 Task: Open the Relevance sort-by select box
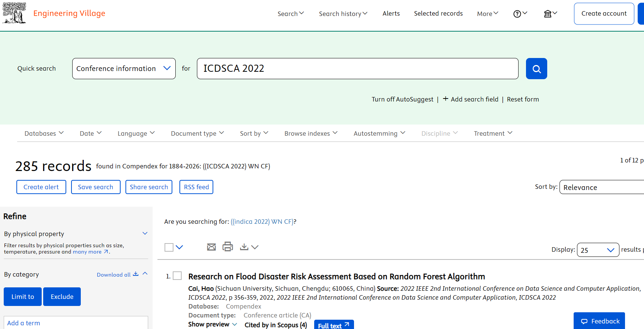pos(602,187)
